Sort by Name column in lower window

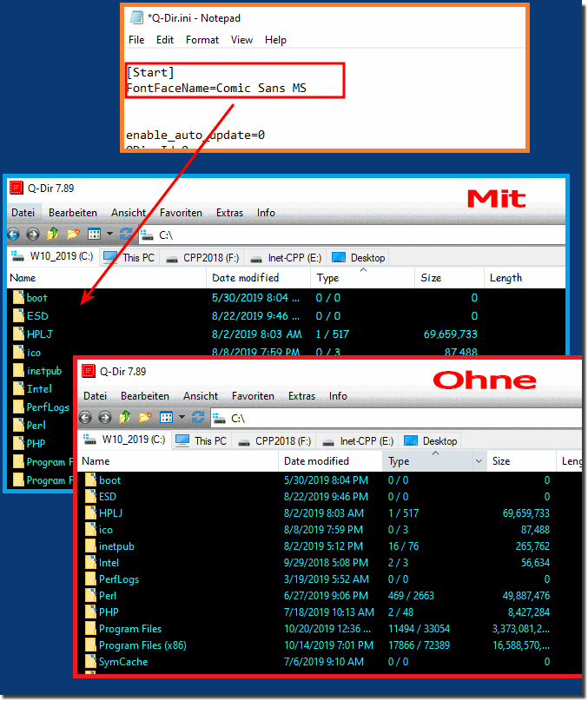(x=178, y=461)
